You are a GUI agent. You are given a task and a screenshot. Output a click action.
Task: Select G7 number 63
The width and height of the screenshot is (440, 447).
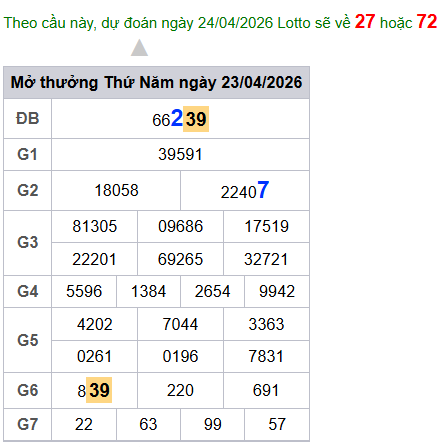[x=148, y=424]
